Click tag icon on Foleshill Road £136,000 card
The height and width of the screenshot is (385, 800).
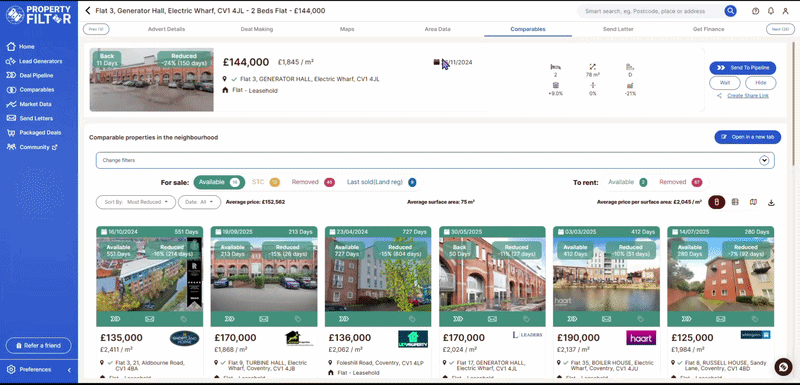tap(412, 319)
